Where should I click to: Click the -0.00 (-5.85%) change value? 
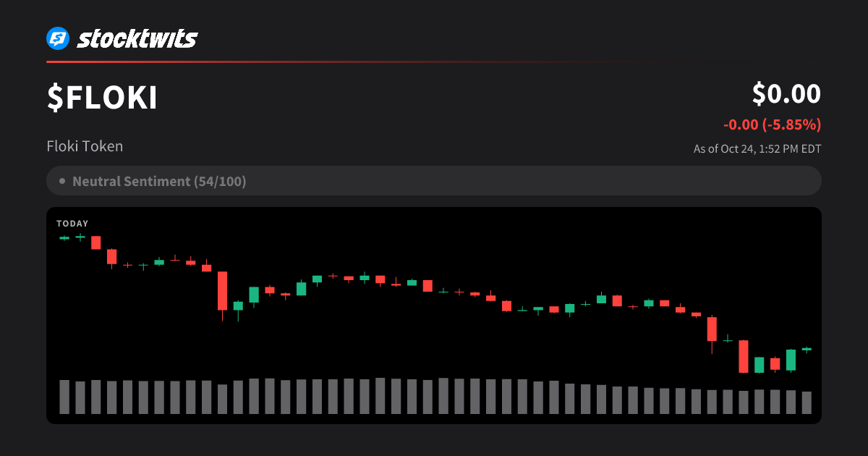(772, 124)
